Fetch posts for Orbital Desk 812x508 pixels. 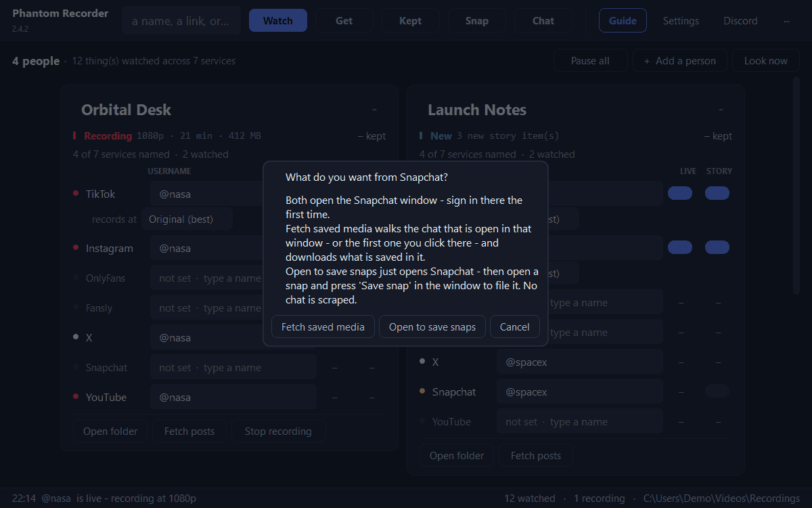189,431
